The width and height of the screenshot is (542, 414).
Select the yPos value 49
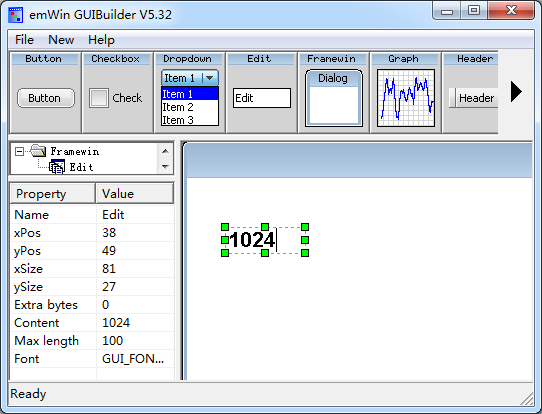point(135,251)
